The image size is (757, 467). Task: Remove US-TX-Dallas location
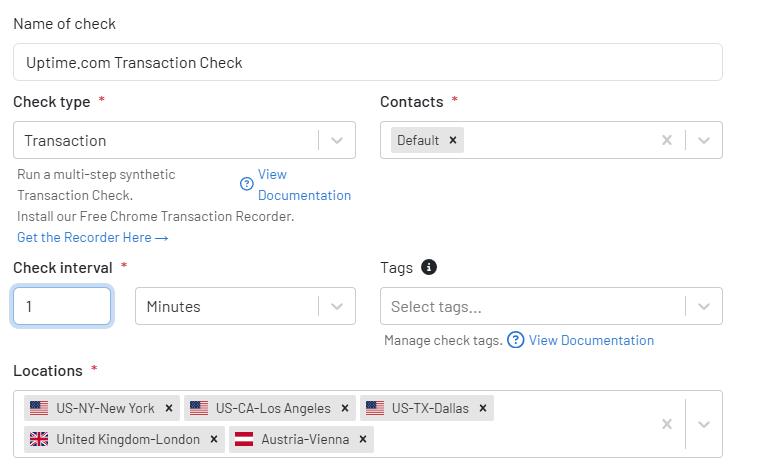tap(483, 409)
